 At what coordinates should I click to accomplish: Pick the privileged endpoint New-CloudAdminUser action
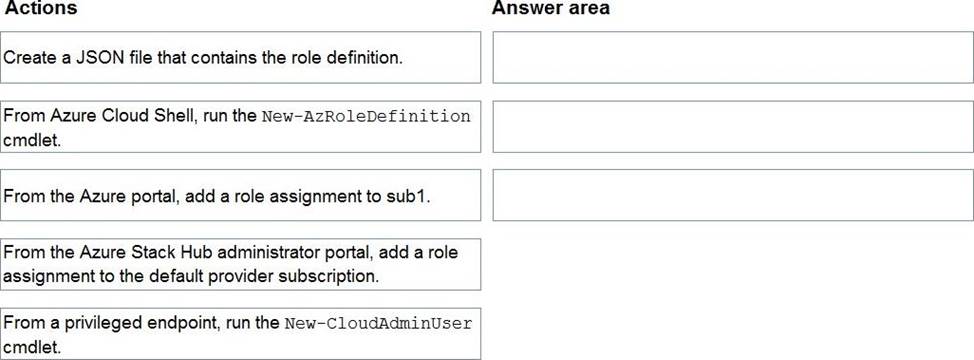[x=240, y=333]
